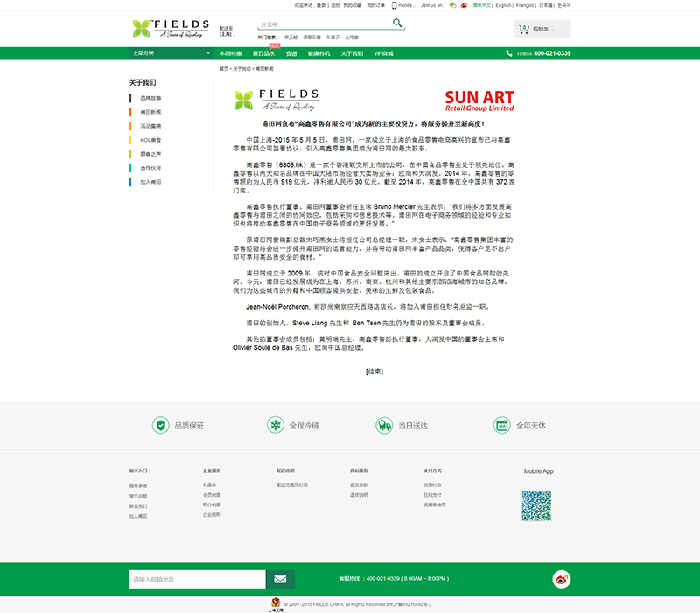The image size is (700, 613).
Task: Click hot search term 车厘子
Action: coord(332,38)
